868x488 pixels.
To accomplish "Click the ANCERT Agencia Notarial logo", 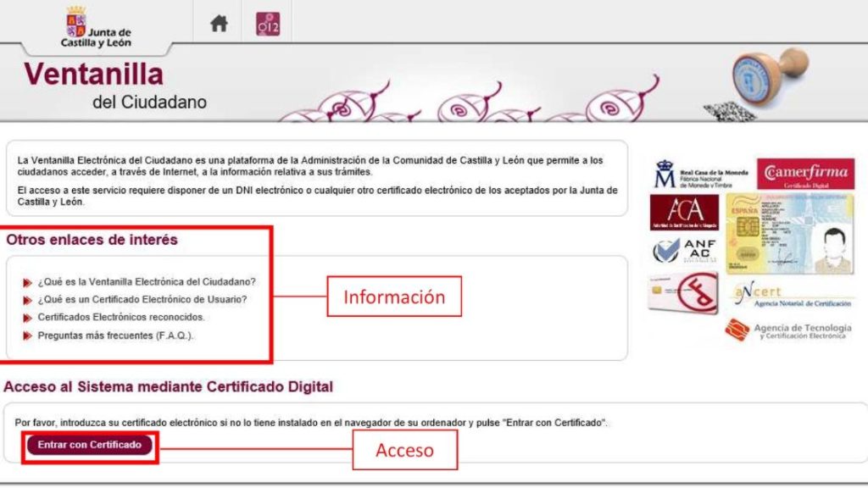I will pyautogui.click(x=788, y=296).
